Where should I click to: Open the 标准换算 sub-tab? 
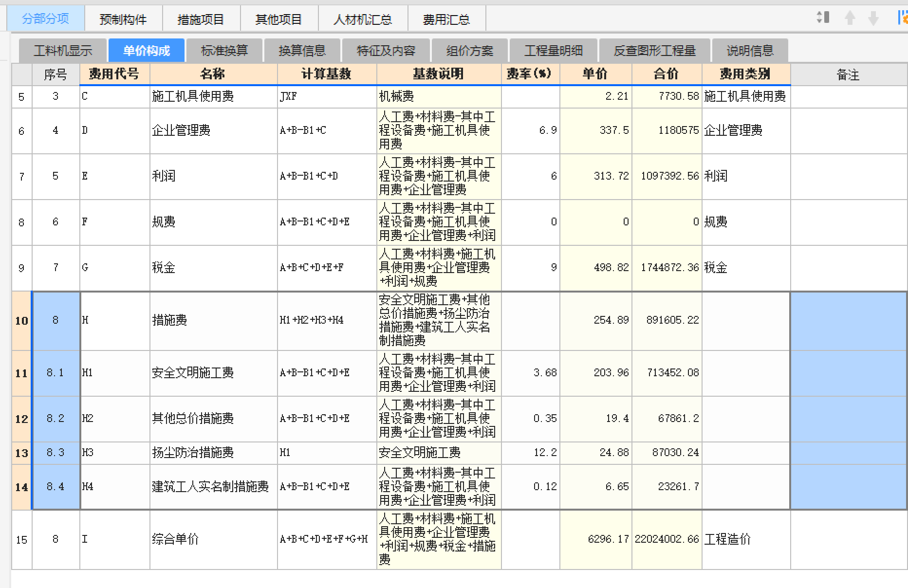[x=224, y=51]
